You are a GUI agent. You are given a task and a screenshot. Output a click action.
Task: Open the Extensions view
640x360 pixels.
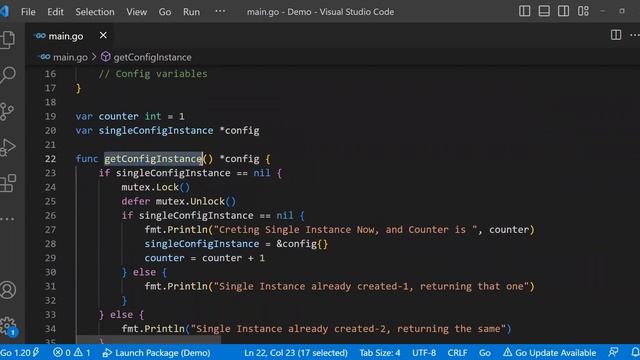[7, 183]
